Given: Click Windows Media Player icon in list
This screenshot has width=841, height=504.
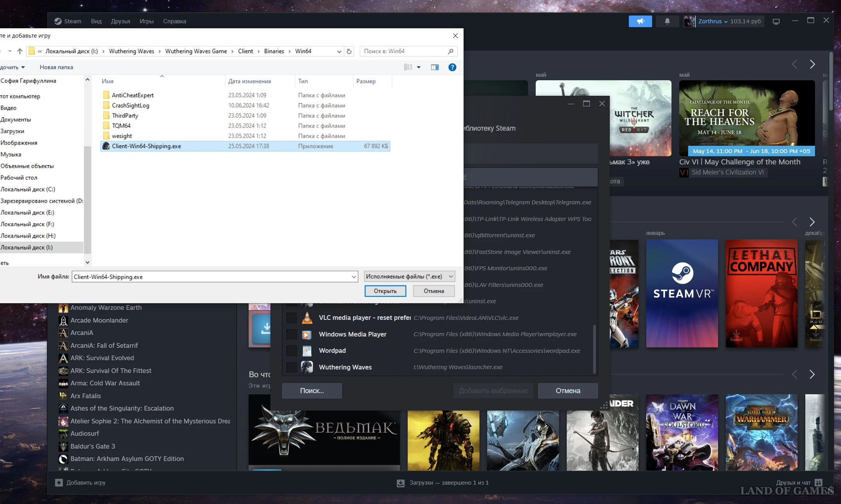Looking at the screenshot, I should click(x=307, y=334).
